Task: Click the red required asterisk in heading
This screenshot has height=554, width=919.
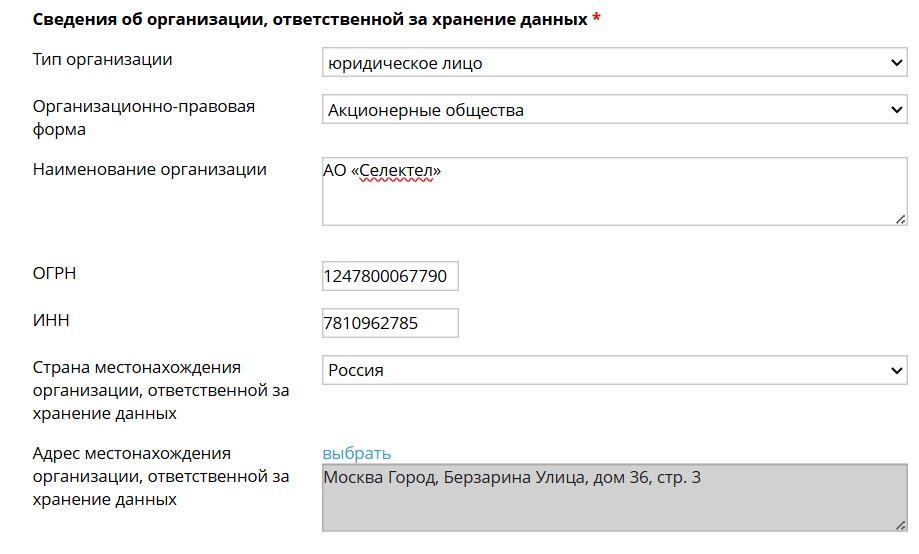Action: pos(596,17)
